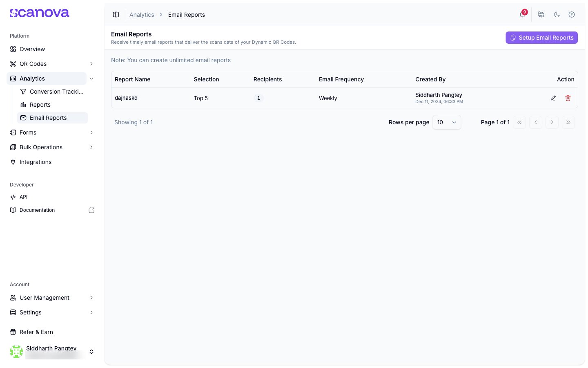Delete the dajhaskd report with trash icon

click(x=568, y=98)
